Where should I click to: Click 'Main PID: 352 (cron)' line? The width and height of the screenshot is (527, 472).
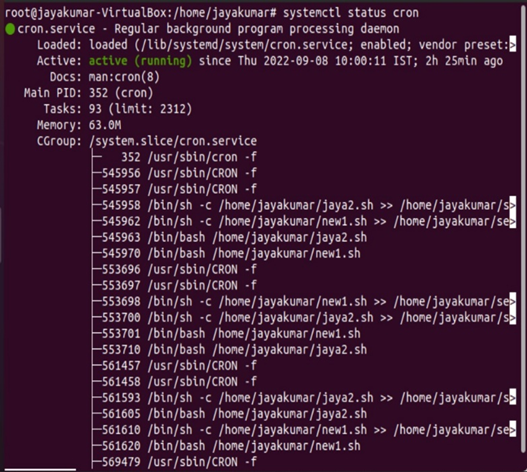click(88, 93)
